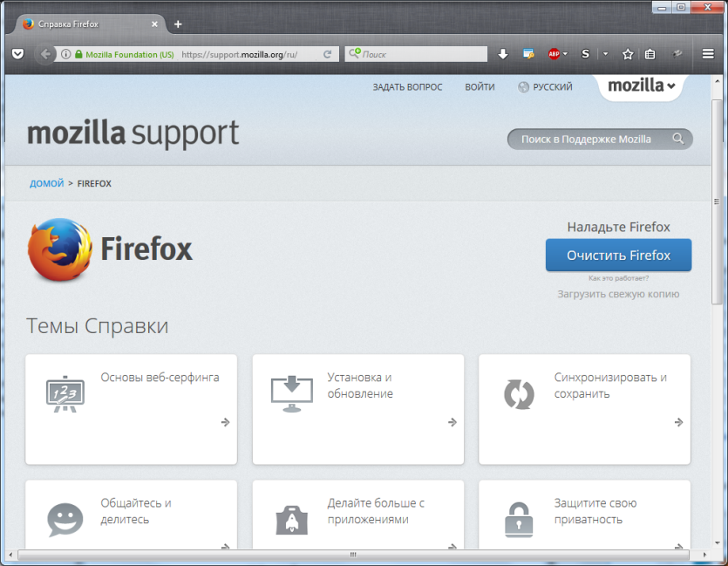
Task: Click the search engine magnifier icon
Action: [354, 53]
